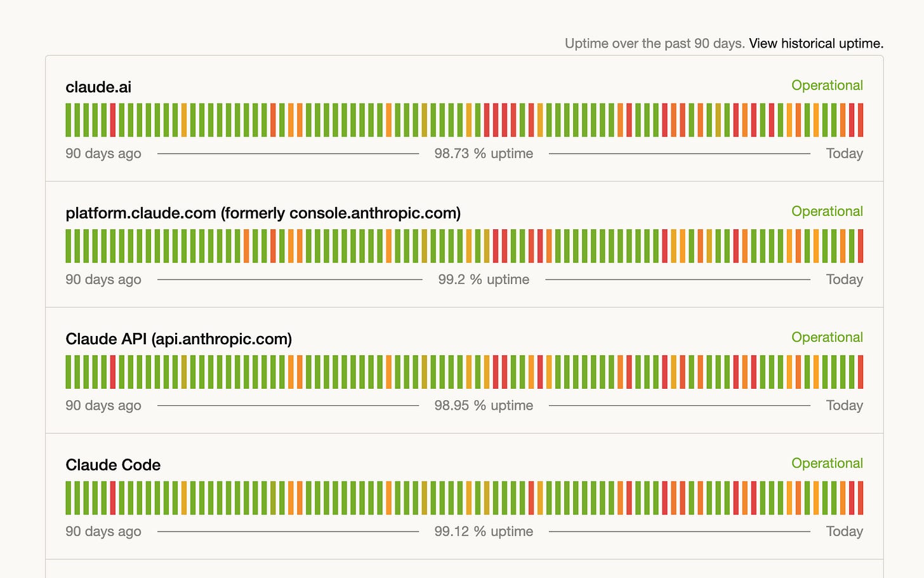Click "90 days ago" under the Claude Code bars
Image resolution: width=924 pixels, height=578 pixels.
[103, 532]
